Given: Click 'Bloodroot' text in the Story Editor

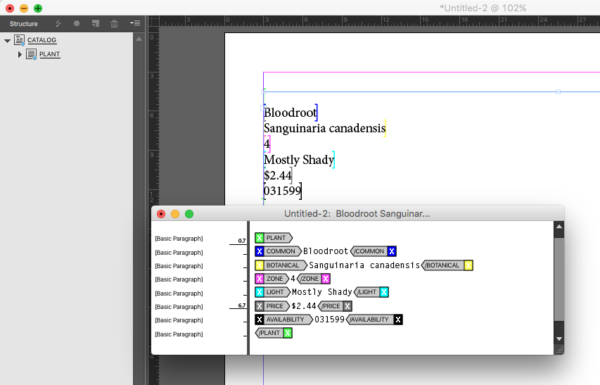Looking at the screenshot, I should coord(326,251).
